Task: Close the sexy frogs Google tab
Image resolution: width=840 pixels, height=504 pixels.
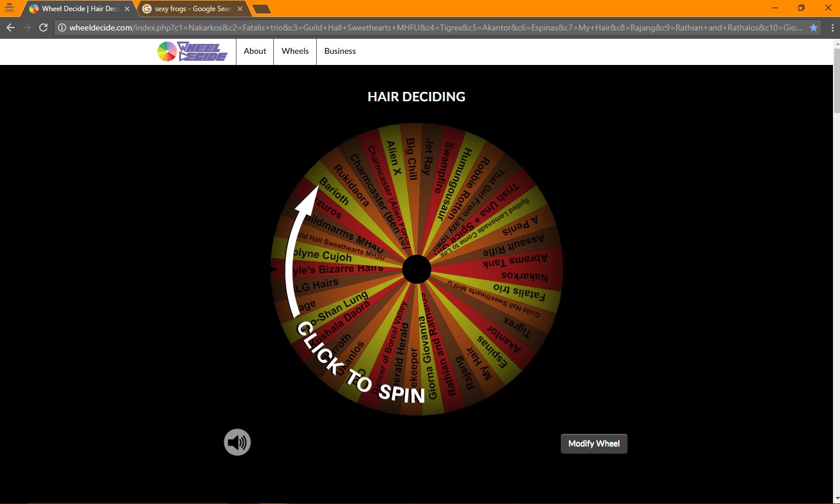Action: [240, 9]
